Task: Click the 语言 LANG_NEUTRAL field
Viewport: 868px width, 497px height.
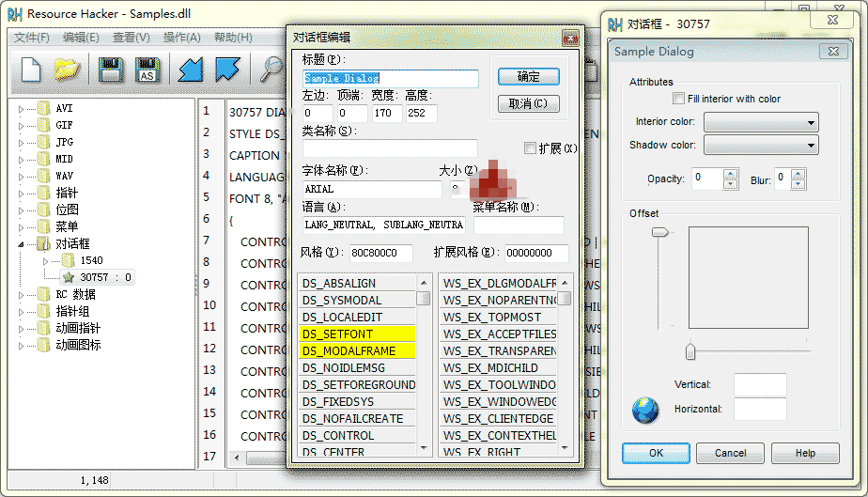Action: click(383, 225)
